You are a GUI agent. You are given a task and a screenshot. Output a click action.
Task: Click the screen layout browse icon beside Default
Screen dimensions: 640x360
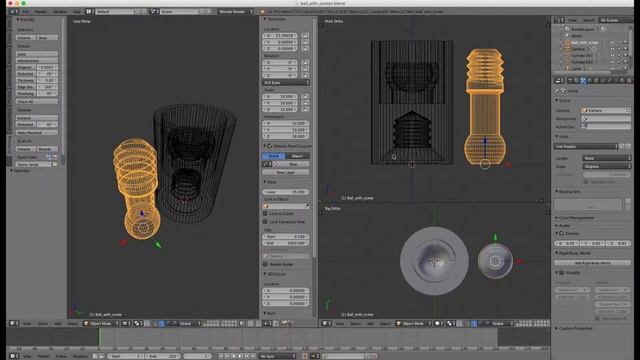pyautogui.click(x=89, y=11)
